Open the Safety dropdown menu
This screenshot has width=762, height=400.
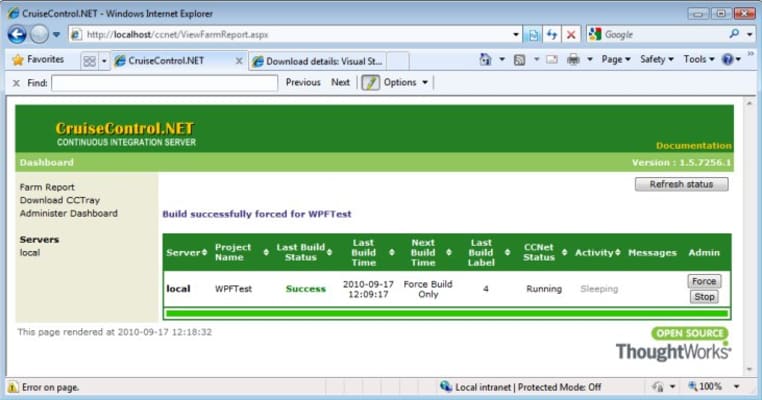pyautogui.click(x=656, y=60)
